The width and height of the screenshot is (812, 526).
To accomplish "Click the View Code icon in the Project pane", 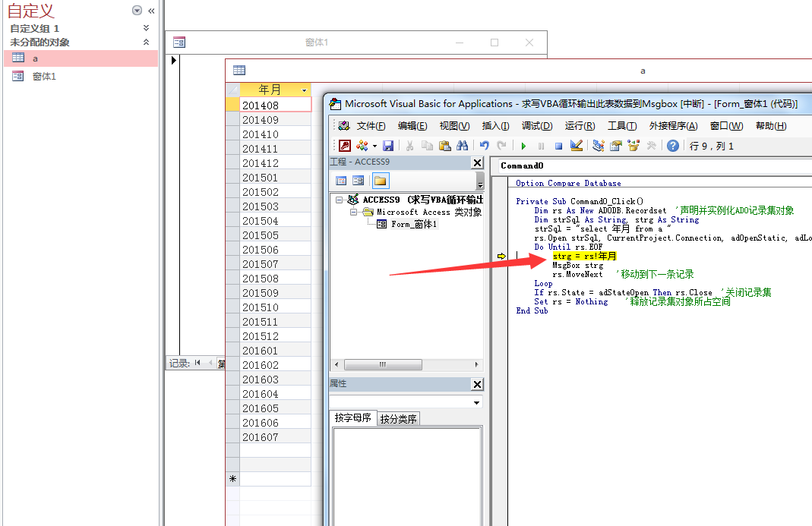I will (x=341, y=181).
